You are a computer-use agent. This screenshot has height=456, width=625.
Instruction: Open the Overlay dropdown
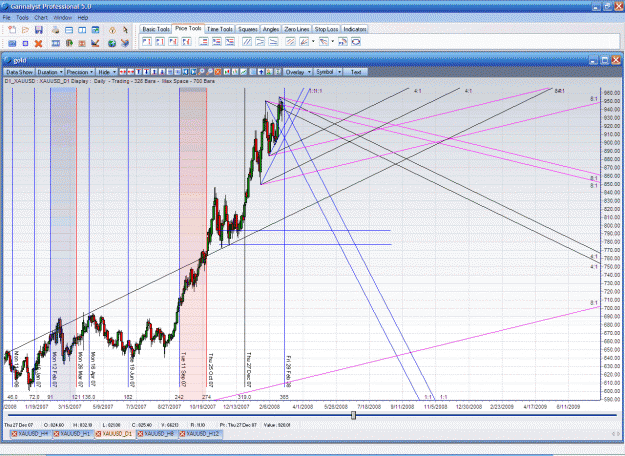[298, 72]
